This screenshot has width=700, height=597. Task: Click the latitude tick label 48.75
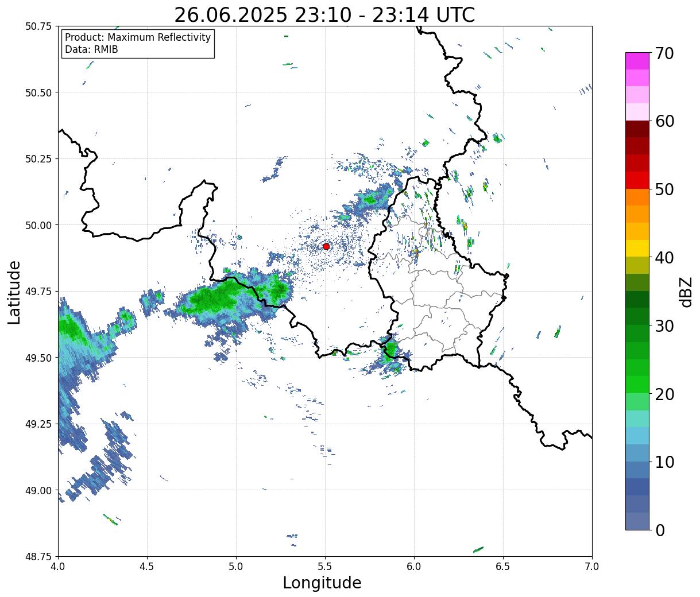click(38, 556)
